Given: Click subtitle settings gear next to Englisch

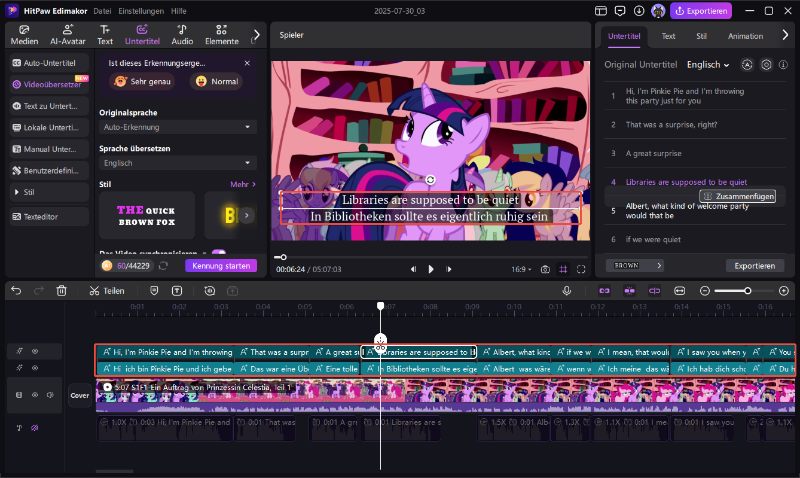Looking at the screenshot, I should [766, 65].
